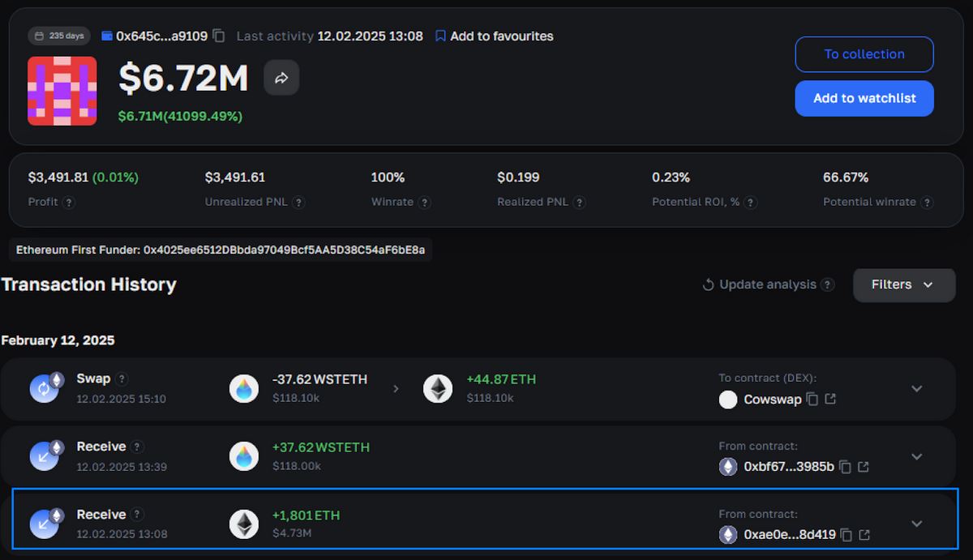
Task: Click the February 12, 2025 date header
Action: 58,340
